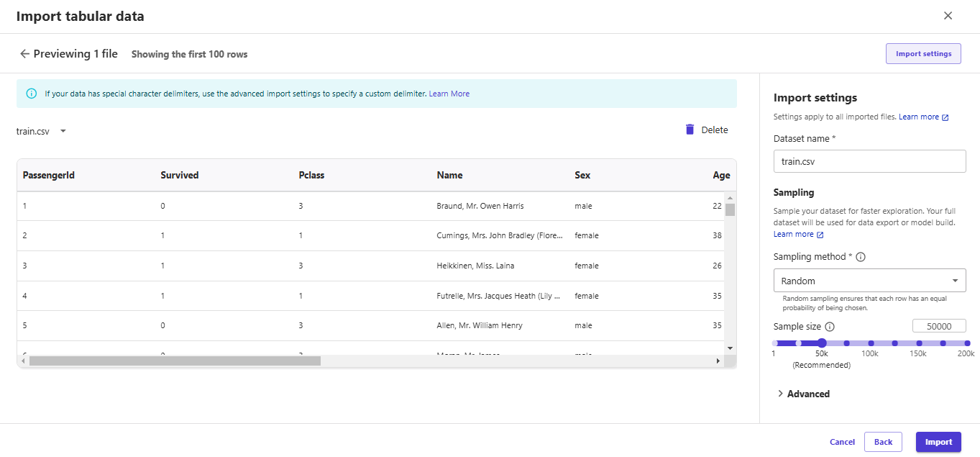Click PassengerId cell 5
The image size is (980, 457).
pyautogui.click(x=25, y=325)
